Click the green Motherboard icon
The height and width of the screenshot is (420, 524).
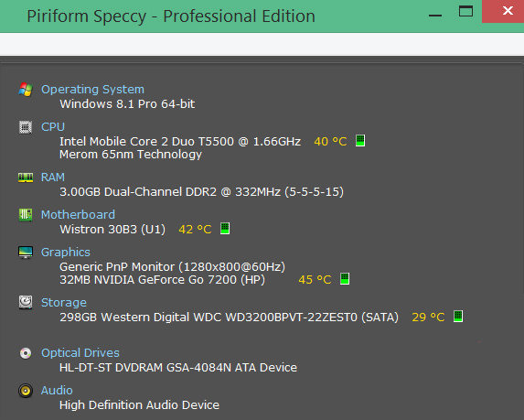26,215
